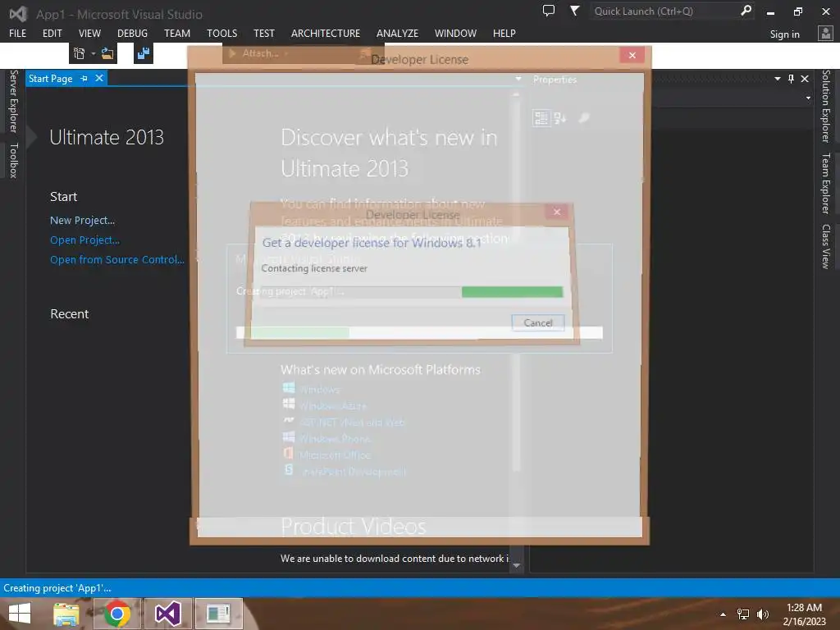Open the New Project toolbar dropdown arrow
This screenshot has width=840, height=630.
click(94, 53)
